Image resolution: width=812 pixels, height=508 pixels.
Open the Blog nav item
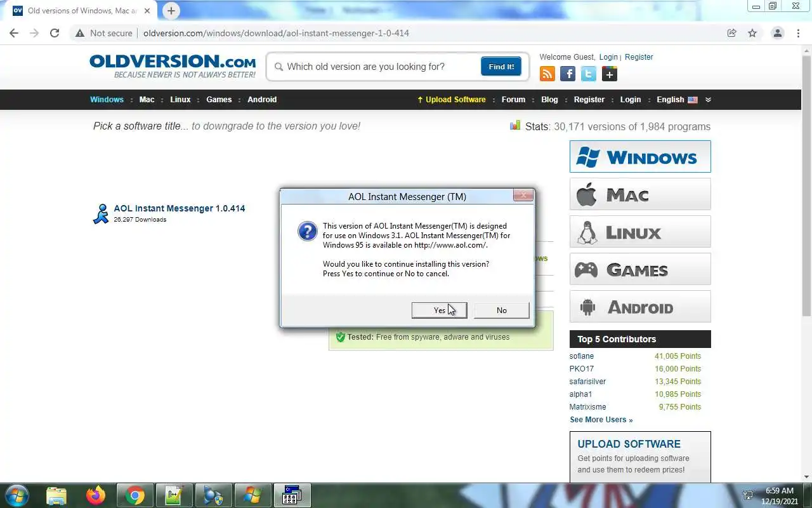[x=549, y=100]
